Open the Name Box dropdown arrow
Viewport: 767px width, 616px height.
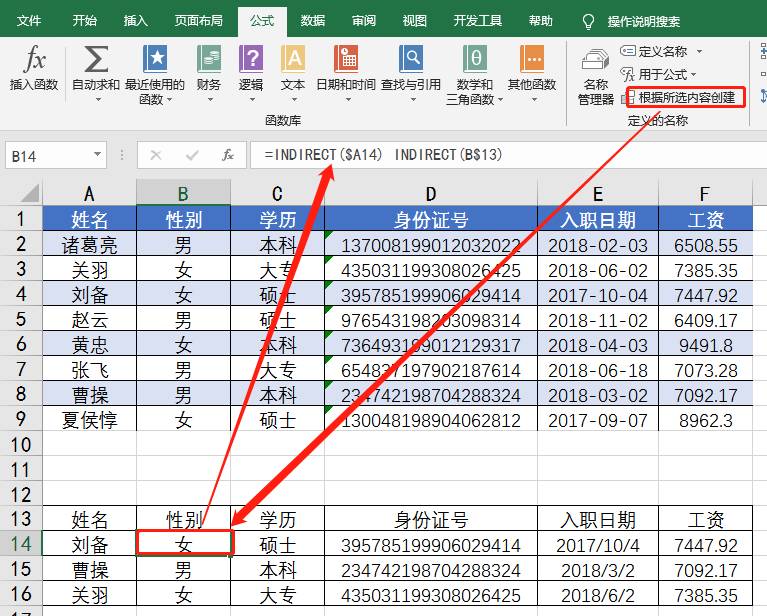[97, 155]
